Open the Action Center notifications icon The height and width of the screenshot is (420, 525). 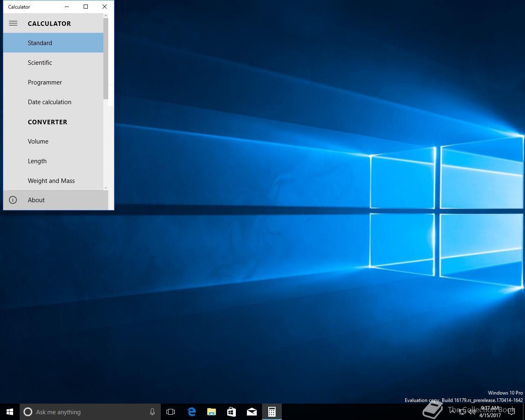point(511,412)
